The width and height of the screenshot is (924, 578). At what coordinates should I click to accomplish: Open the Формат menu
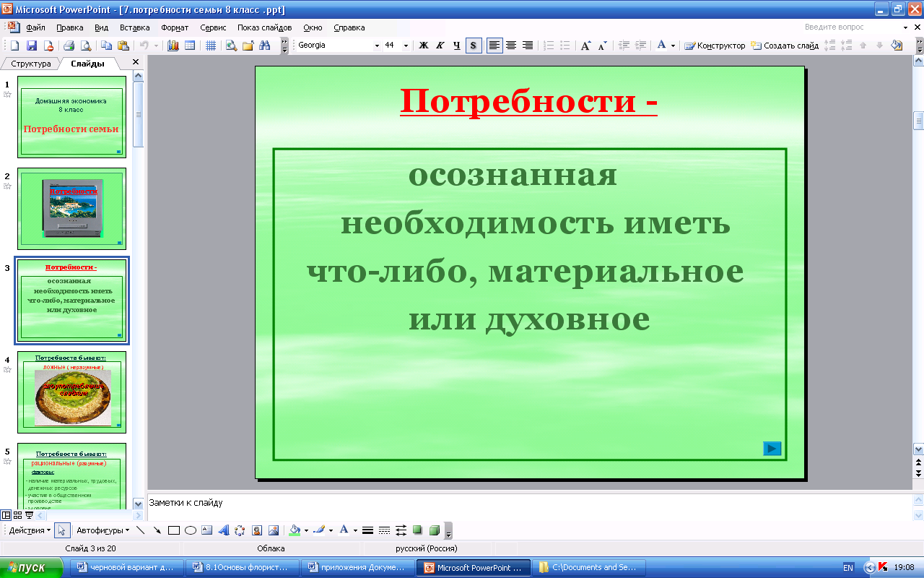pos(175,27)
